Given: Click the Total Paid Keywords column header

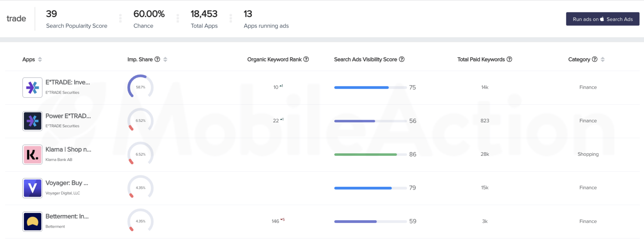Looking at the screenshot, I should coord(481,59).
